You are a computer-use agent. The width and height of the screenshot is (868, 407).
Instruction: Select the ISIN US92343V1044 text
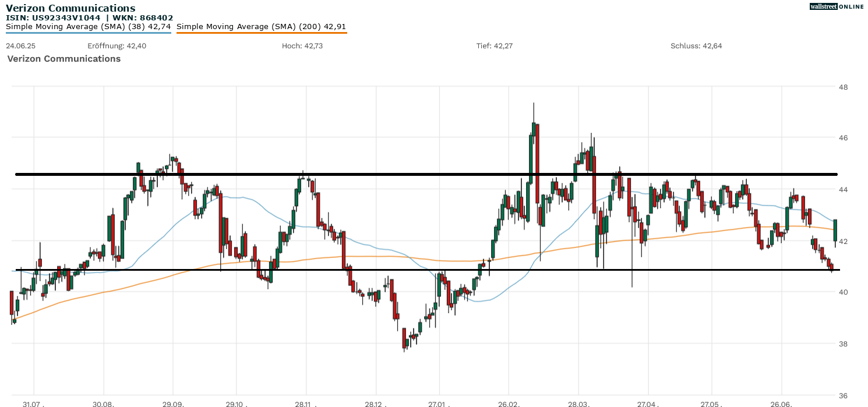coord(53,18)
